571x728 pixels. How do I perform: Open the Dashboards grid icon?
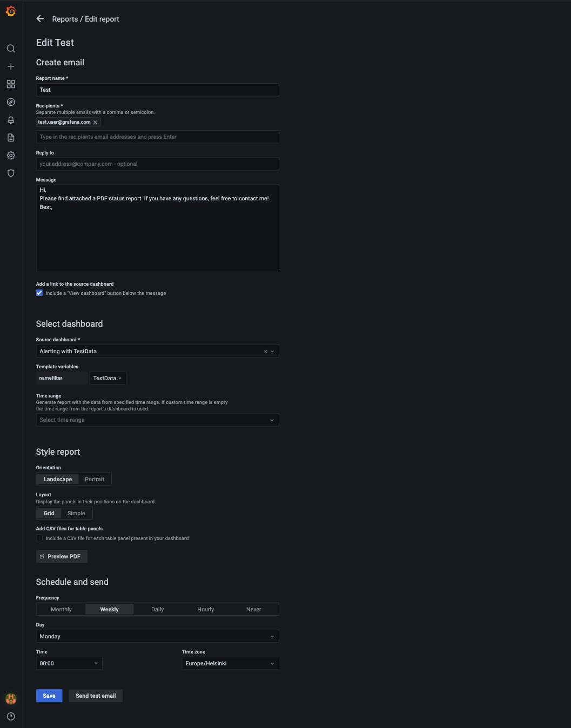(x=11, y=84)
